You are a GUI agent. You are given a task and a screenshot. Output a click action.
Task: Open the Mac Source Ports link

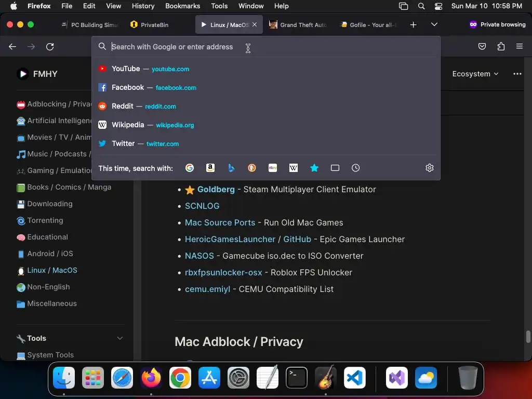tap(220, 222)
